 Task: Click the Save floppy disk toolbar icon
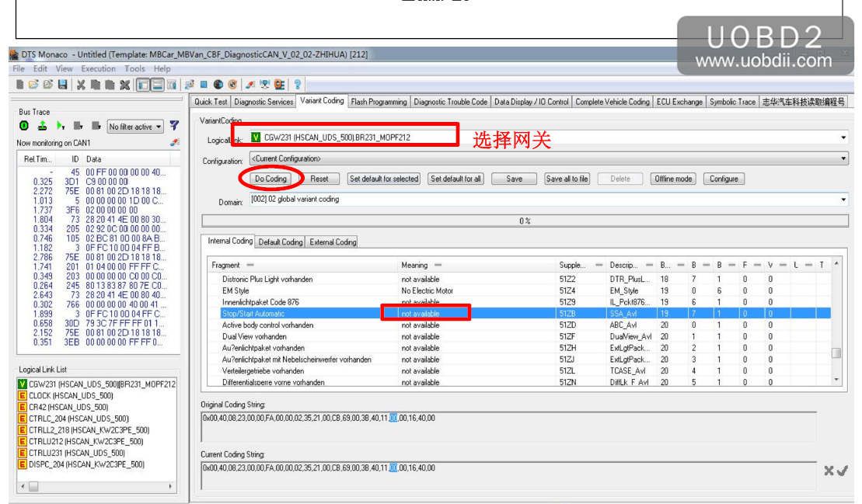pyautogui.click(x=63, y=85)
